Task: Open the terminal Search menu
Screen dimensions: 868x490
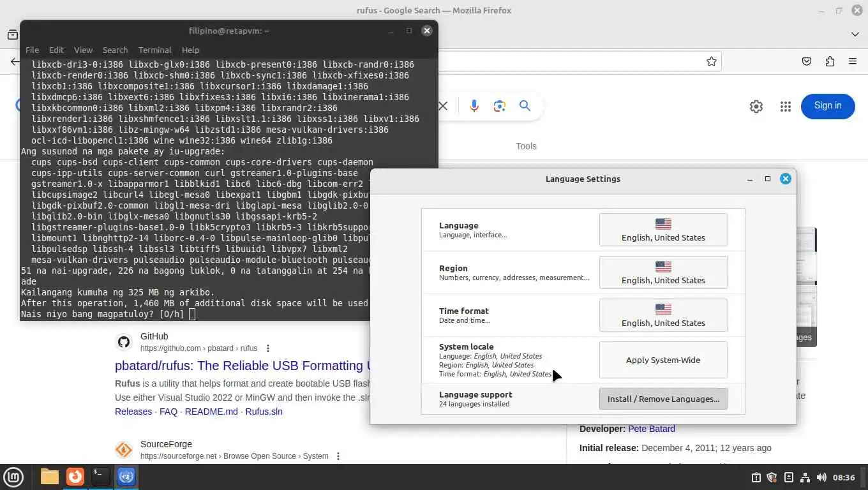Action: click(x=115, y=50)
